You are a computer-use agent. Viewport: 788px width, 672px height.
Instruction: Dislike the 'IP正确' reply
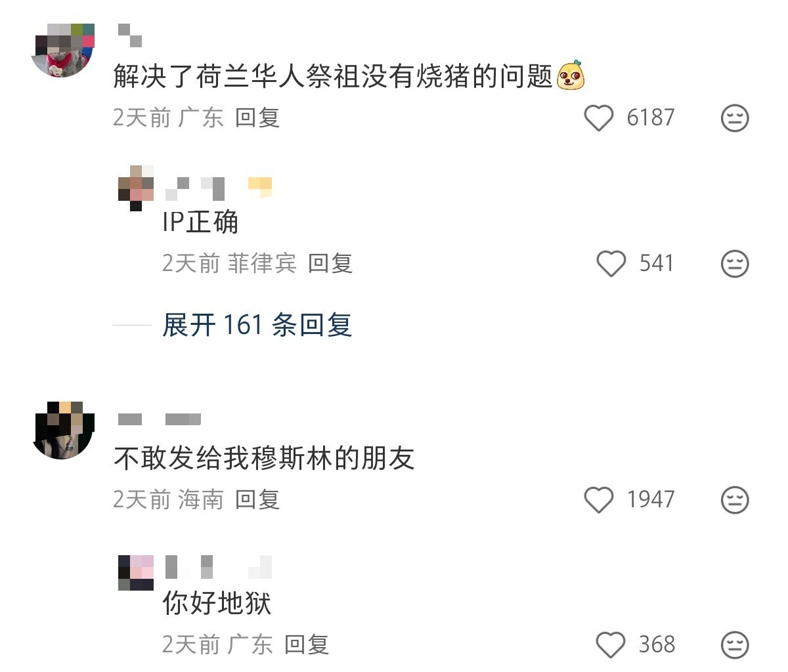tap(735, 264)
